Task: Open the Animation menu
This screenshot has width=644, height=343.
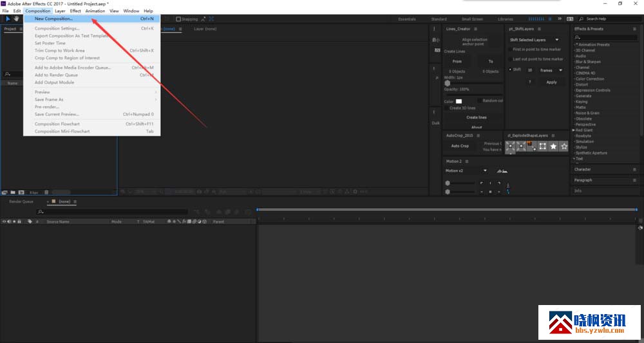Action: 95,11
